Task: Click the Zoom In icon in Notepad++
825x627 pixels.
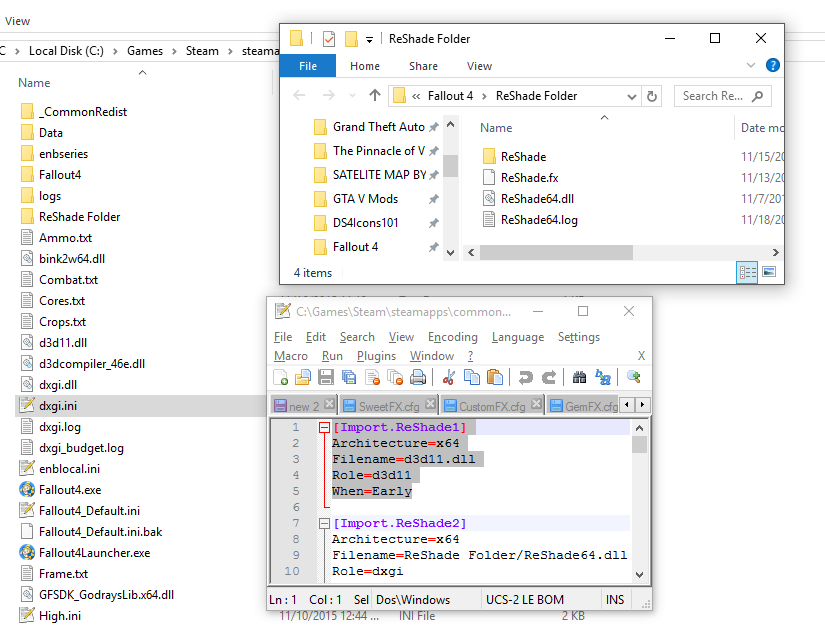Action: (x=633, y=377)
